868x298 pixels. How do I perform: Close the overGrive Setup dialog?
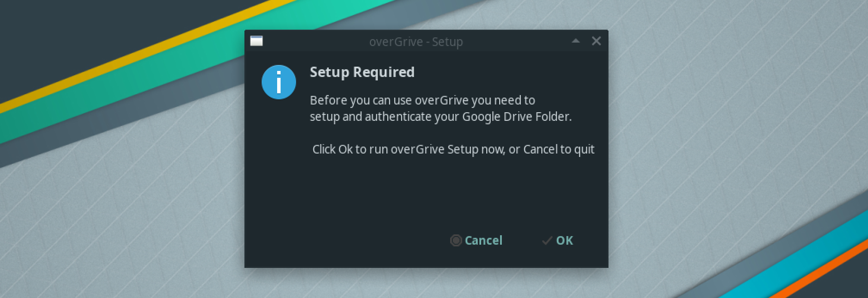pos(596,41)
